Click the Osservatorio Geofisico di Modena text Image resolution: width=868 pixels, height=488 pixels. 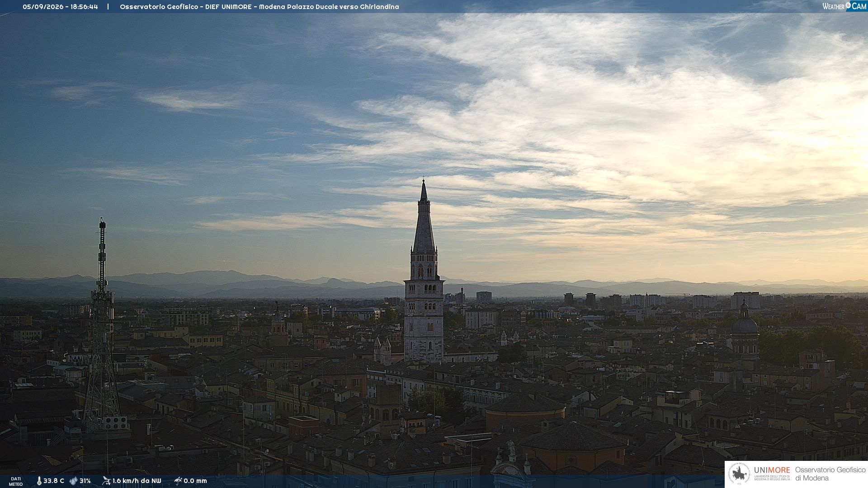pos(830,474)
